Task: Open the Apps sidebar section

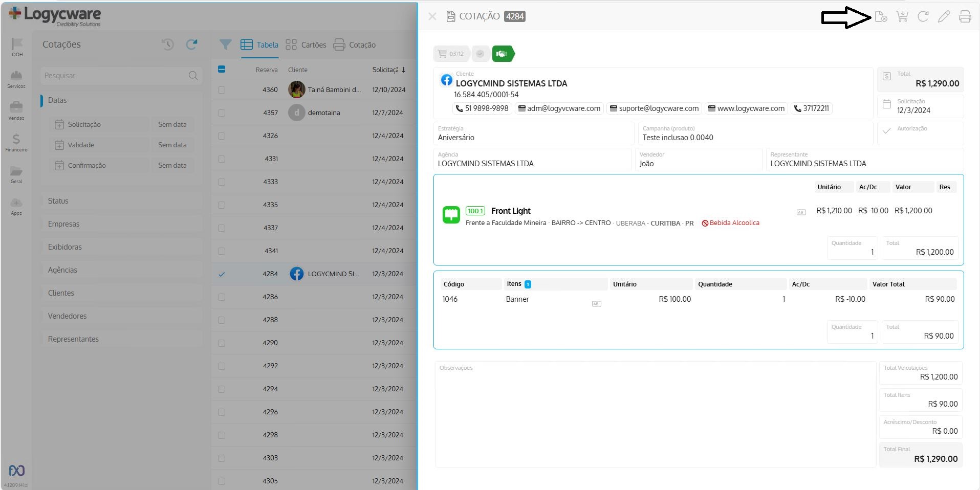Action: point(16,206)
